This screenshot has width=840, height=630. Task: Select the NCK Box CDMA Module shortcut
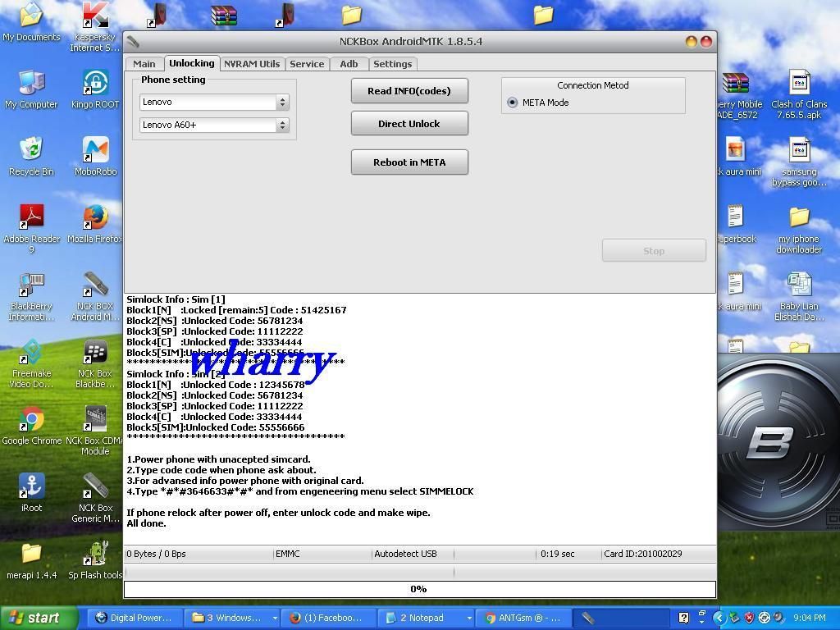coord(95,431)
